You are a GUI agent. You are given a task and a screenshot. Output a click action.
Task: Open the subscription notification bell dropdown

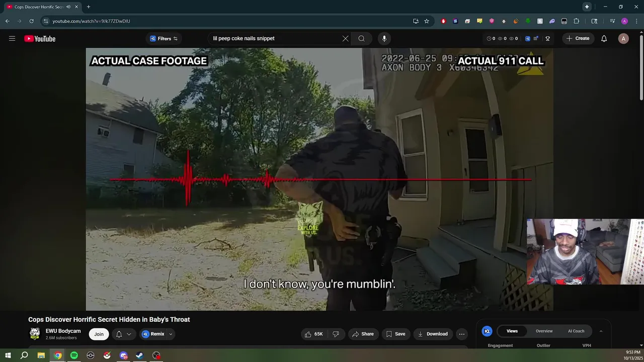pyautogui.click(x=123, y=334)
